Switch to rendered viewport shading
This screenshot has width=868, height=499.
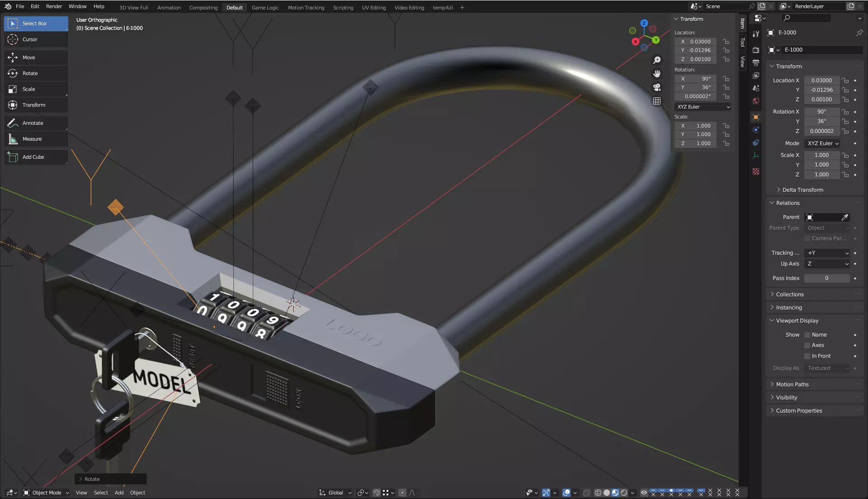624,493
